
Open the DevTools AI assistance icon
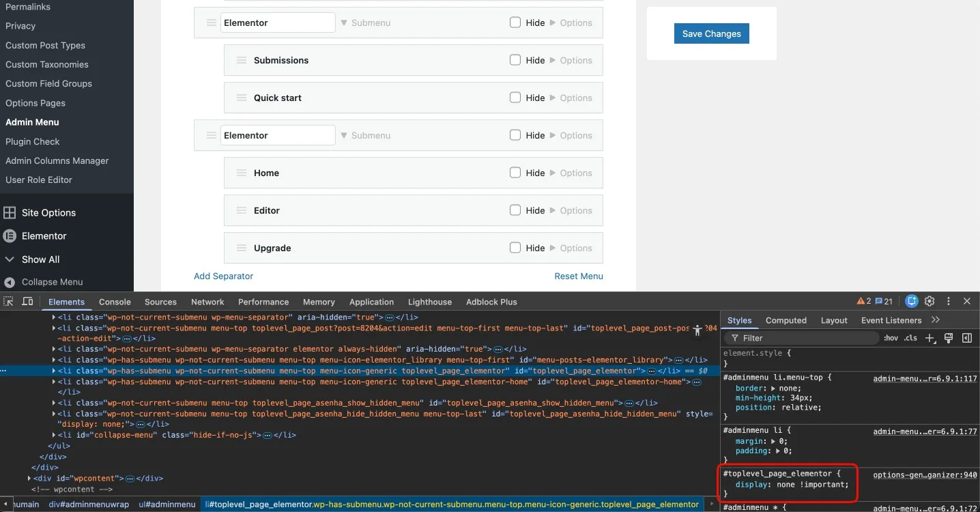pyautogui.click(x=912, y=301)
